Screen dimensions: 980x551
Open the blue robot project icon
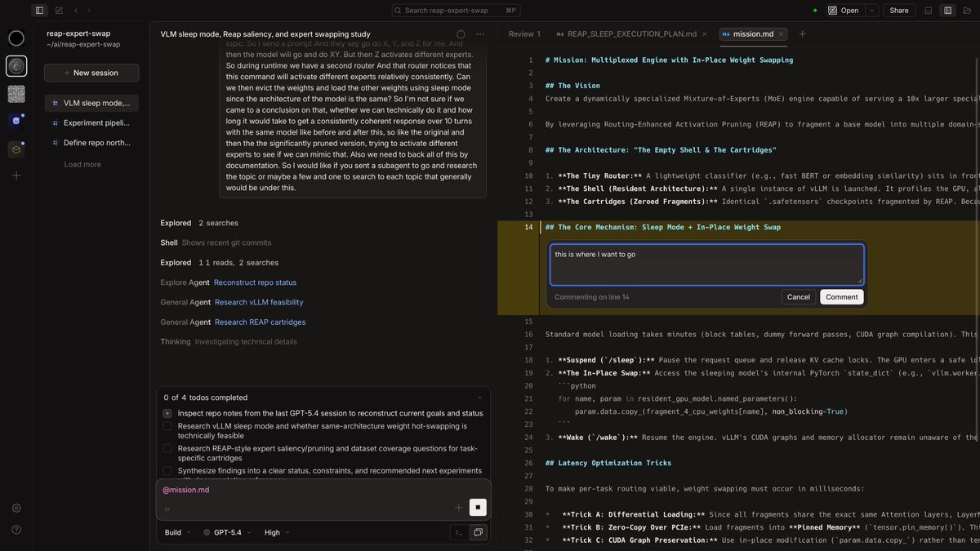(x=16, y=121)
